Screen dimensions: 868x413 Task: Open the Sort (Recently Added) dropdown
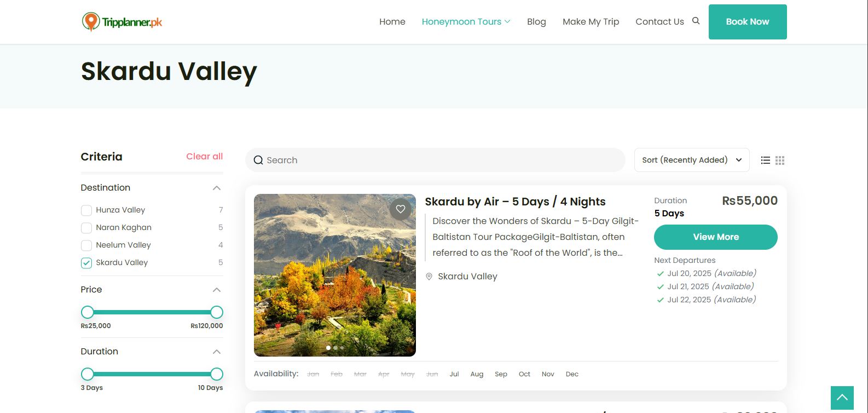click(692, 160)
